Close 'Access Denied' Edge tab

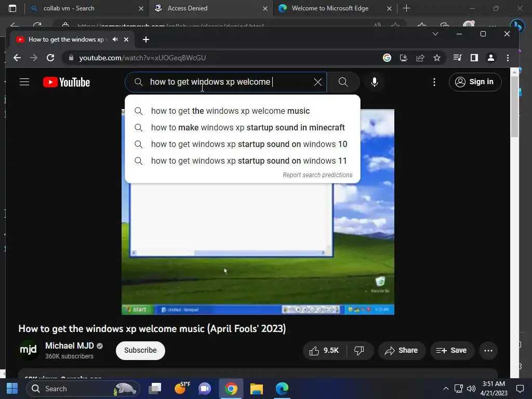tap(265, 8)
